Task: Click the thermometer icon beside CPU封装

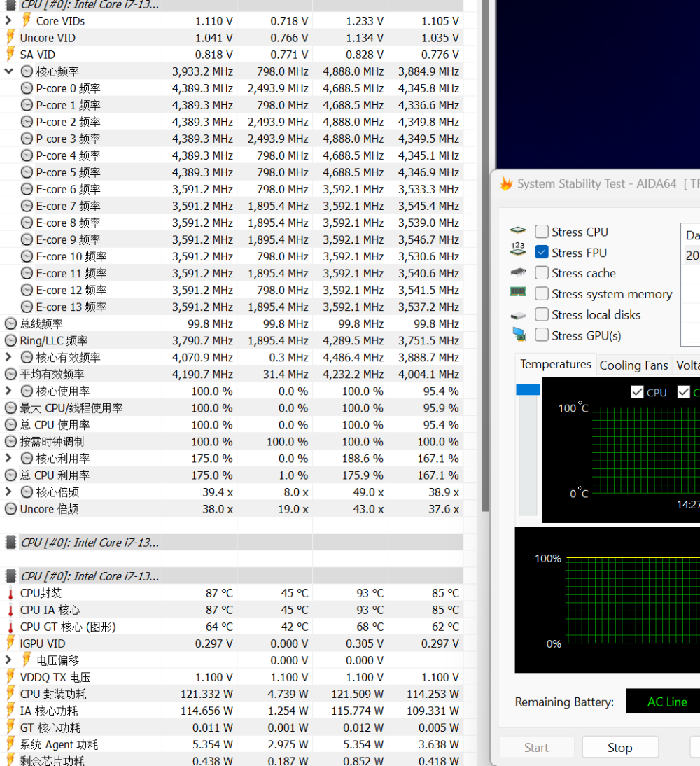Action: tap(10, 593)
